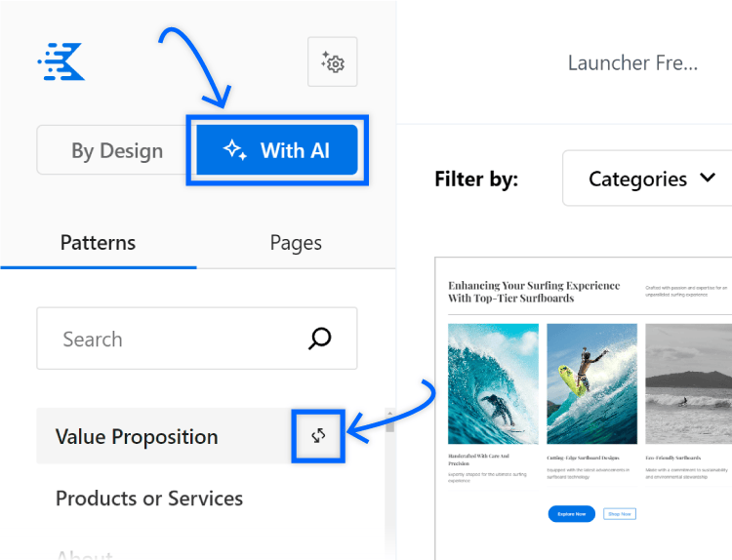Regenerate Value Proposition content with the refresh icon

click(x=318, y=436)
